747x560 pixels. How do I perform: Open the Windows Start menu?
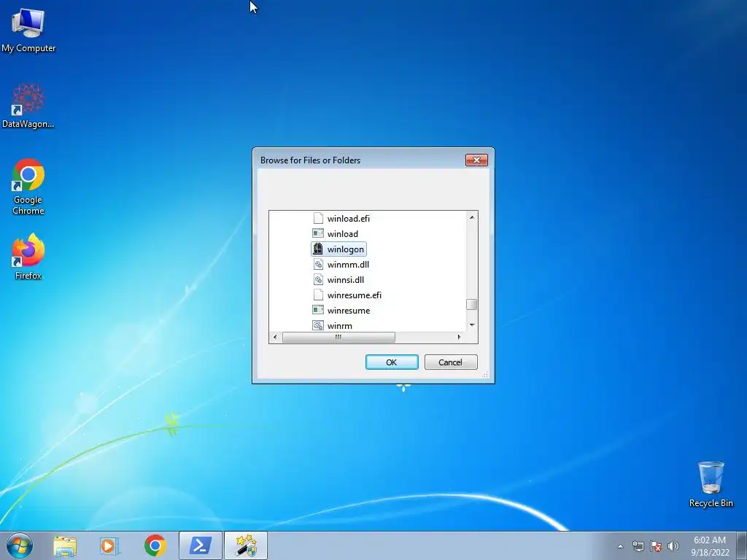20,545
